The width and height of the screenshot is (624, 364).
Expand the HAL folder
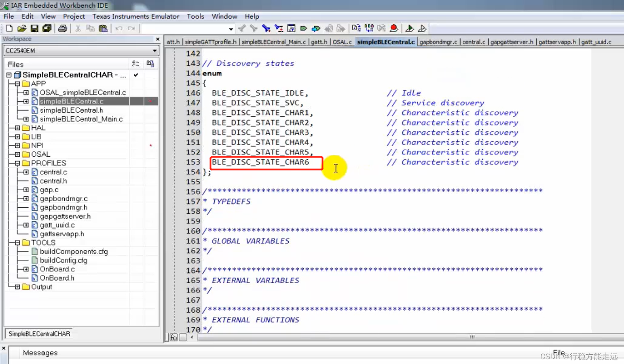17,128
